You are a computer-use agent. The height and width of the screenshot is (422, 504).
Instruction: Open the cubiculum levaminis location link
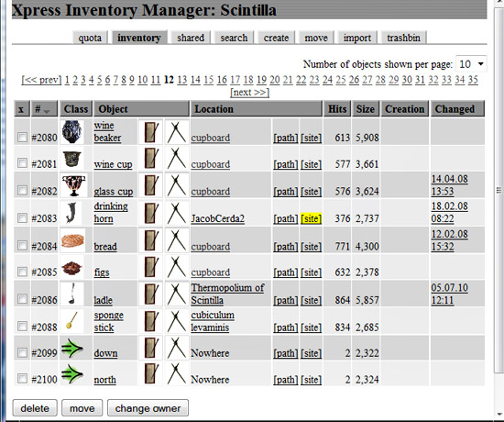click(213, 321)
